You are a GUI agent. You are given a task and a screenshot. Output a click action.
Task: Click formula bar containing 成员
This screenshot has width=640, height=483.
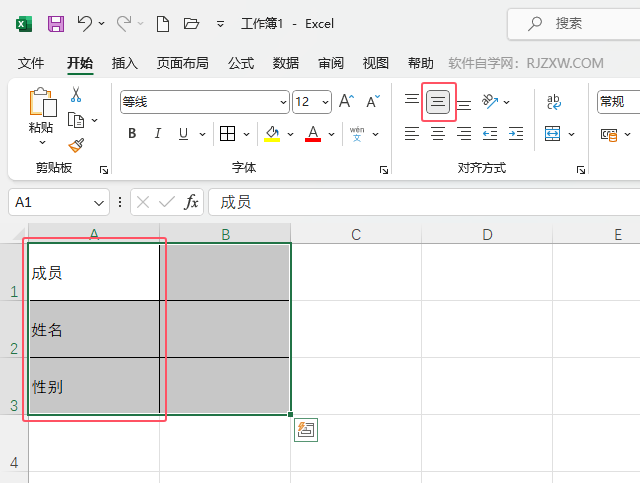[x=424, y=202]
